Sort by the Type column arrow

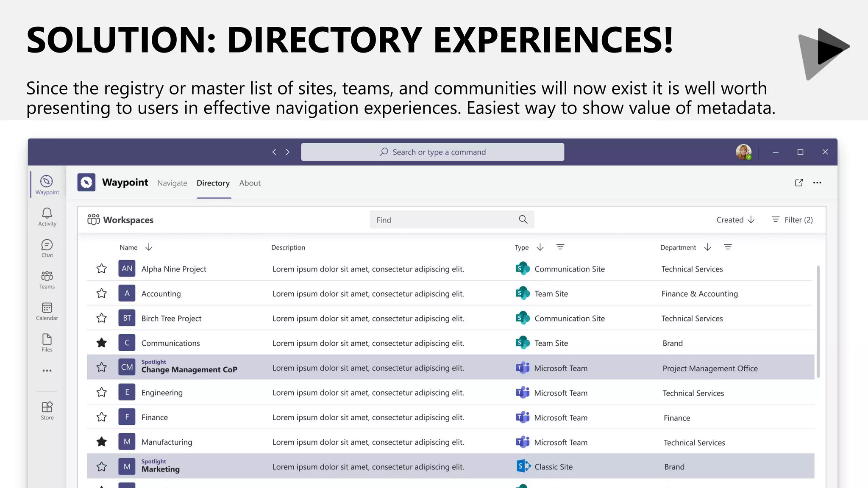point(540,247)
